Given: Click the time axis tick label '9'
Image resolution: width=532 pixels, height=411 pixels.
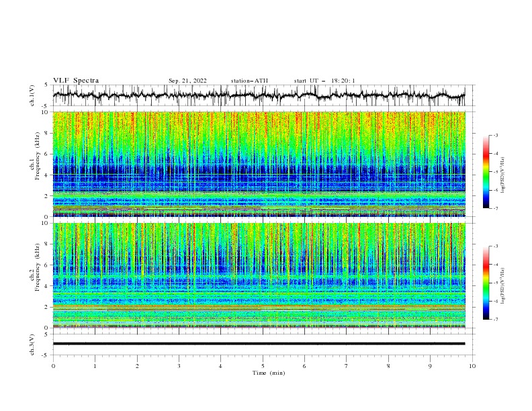Looking at the screenshot, I should click(430, 366).
